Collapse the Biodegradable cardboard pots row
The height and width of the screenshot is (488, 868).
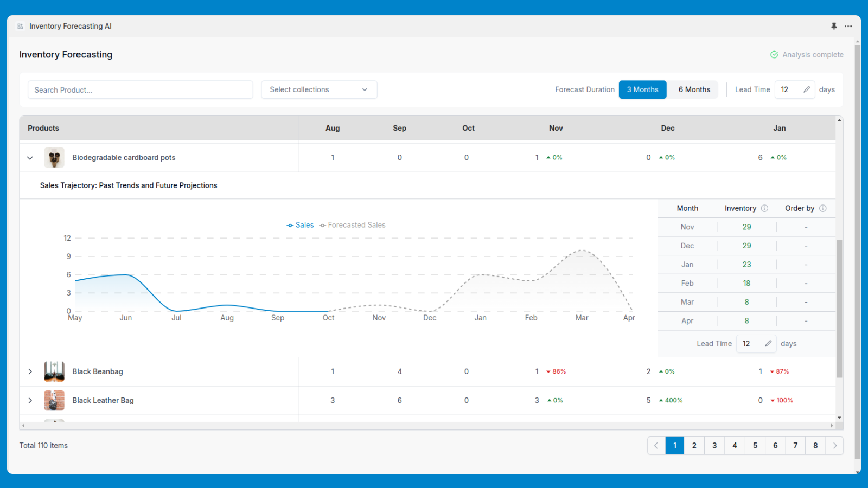coord(30,158)
